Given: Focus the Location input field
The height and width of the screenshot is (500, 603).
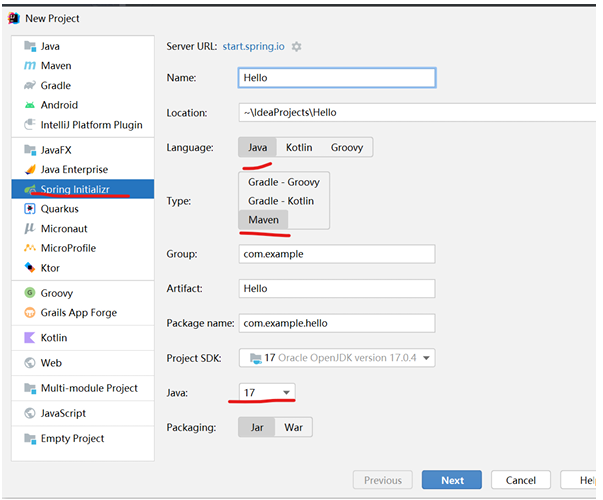Looking at the screenshot, I should [x=417, y=112].
